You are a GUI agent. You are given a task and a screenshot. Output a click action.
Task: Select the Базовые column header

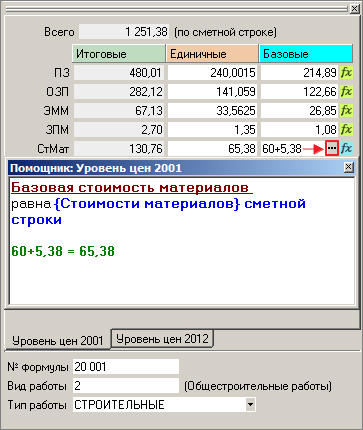coord(306,54)
